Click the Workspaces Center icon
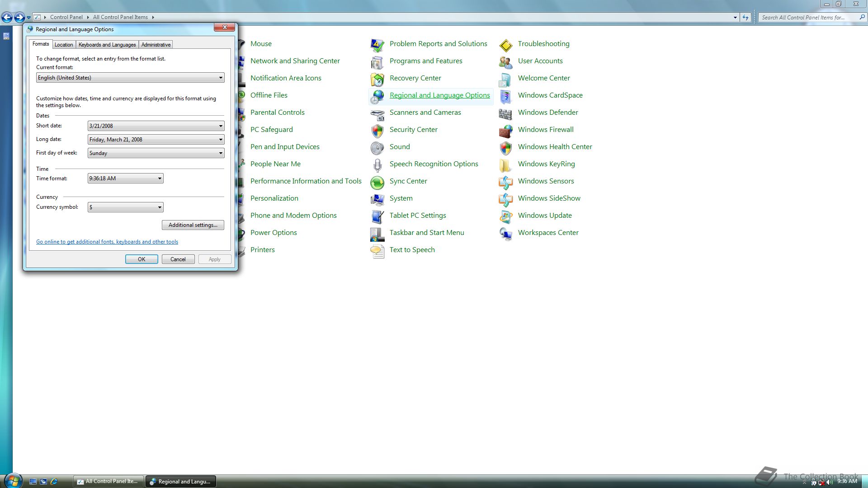The height and width of the screenshot is (488, 868). pos(505,234)
